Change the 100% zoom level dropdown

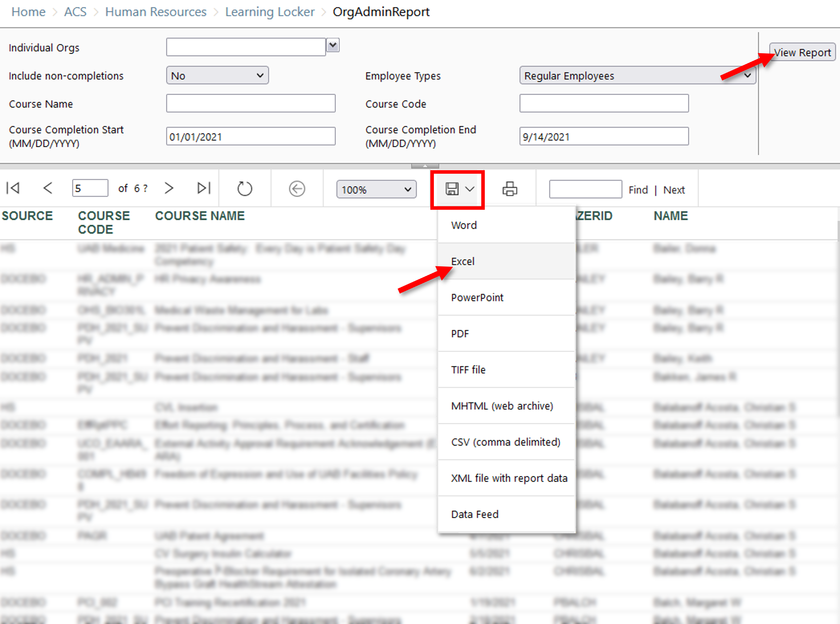[376, 190]
